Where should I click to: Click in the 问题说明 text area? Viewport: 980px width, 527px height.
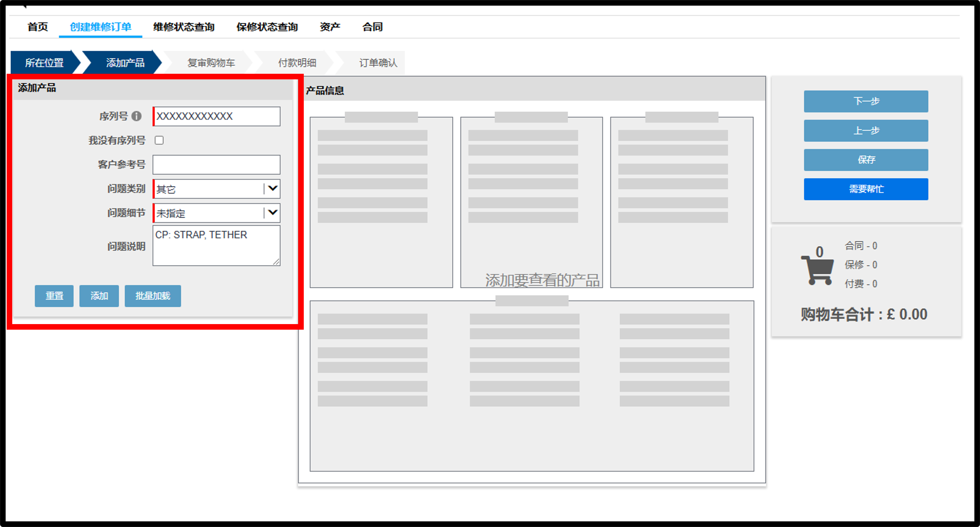pos(216,246)
